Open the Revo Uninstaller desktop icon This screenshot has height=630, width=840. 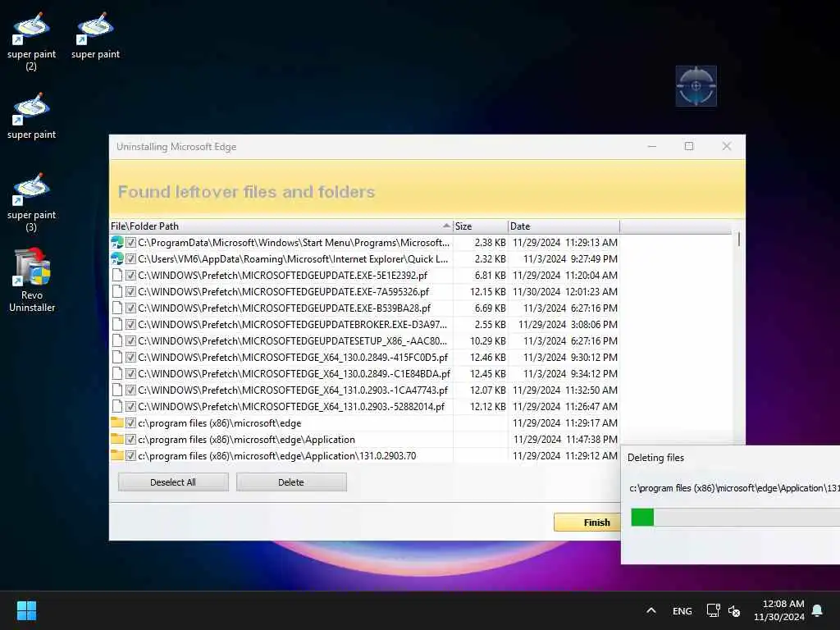point(32,280)
